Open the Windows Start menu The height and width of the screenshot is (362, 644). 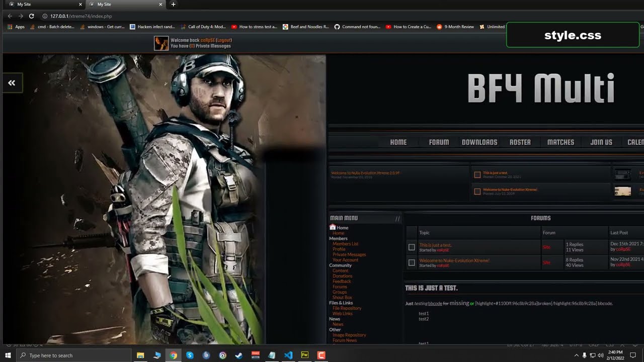point(8,355)
